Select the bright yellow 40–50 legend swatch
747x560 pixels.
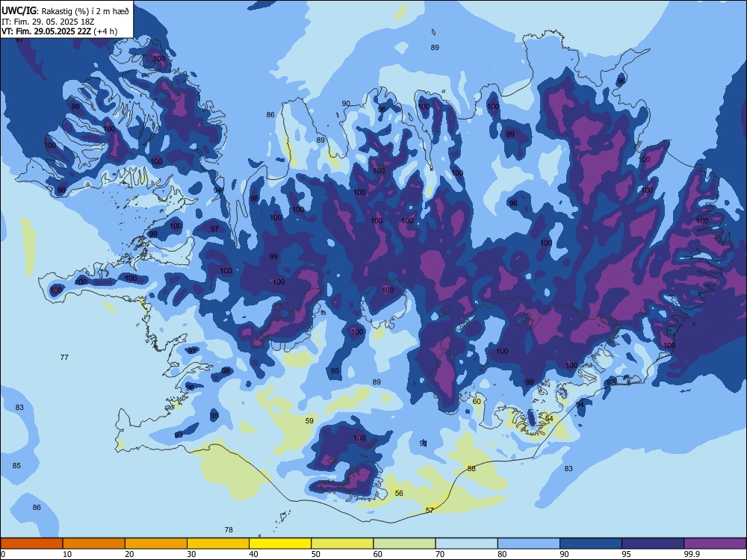click(x=280, y=544)
